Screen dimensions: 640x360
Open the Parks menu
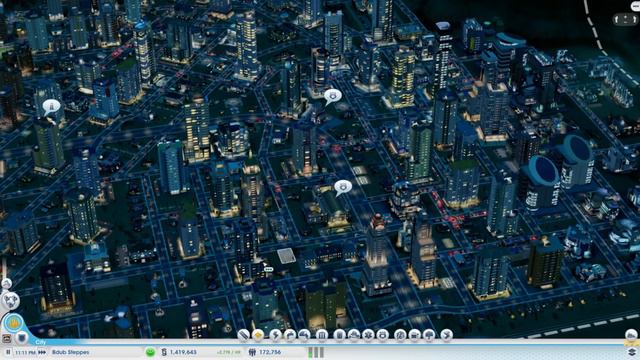pos(429,335)
